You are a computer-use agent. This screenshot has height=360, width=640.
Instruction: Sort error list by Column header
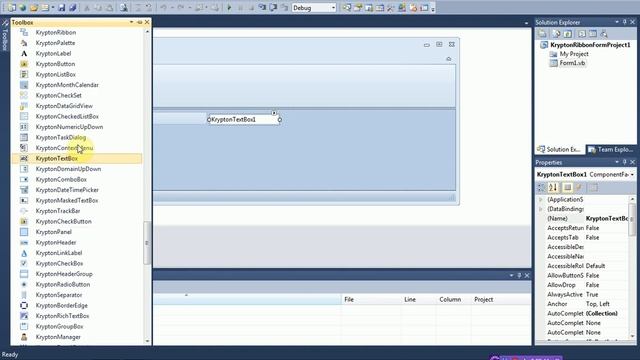tap(453, 300)
